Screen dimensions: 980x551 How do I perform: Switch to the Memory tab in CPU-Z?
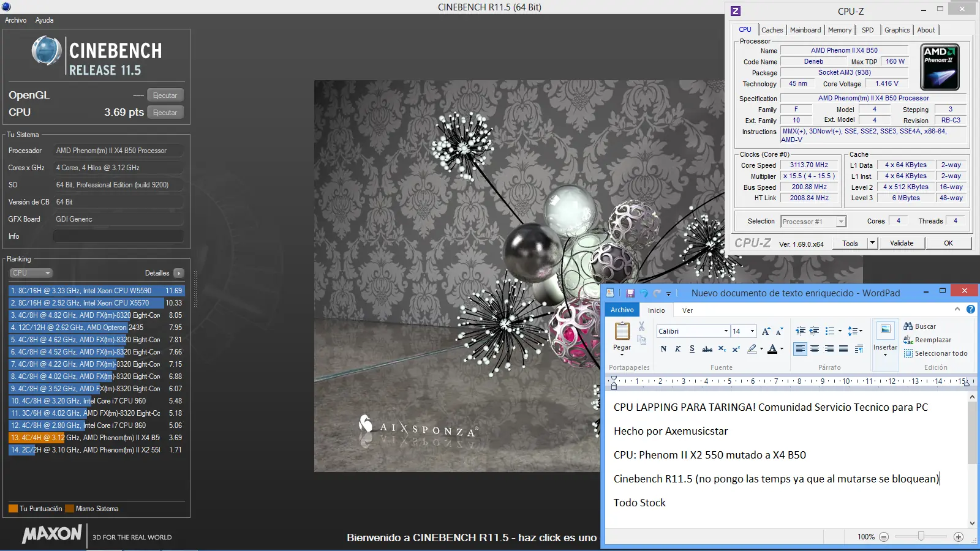(840, 30)
